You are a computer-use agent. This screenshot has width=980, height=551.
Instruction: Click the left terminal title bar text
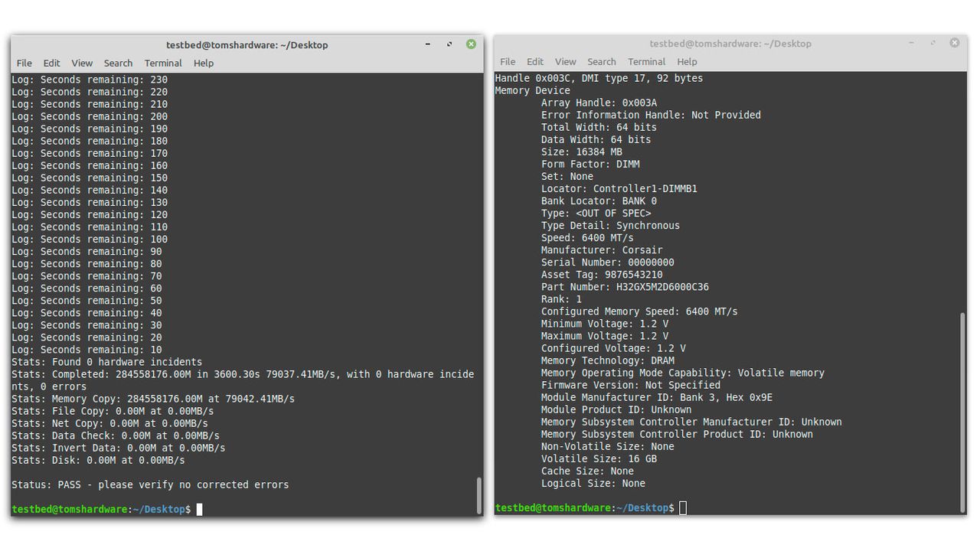click(x=247, y=45)
